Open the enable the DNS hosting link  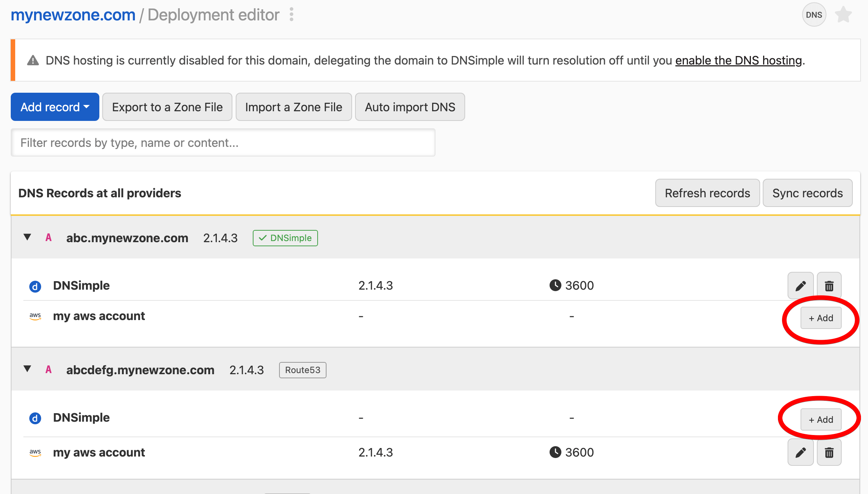point(738,60)
